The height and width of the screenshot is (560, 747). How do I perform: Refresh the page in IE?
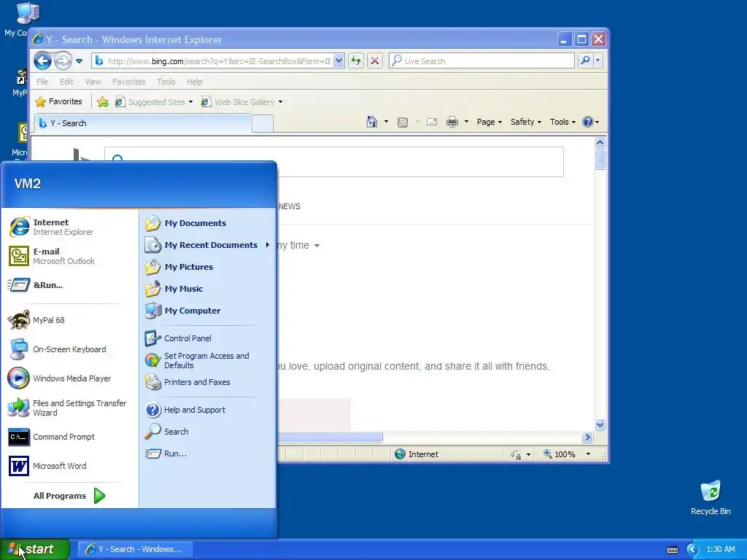click(x=356, y=61)
